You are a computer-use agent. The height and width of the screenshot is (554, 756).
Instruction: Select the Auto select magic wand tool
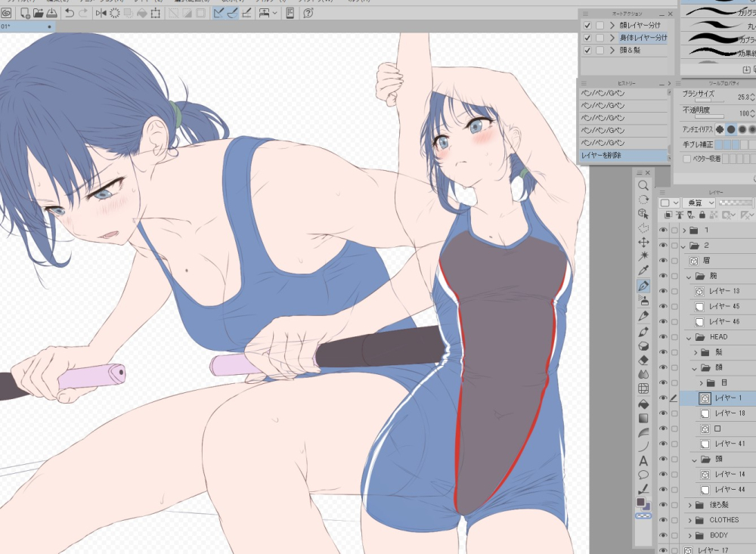(643, 256)
